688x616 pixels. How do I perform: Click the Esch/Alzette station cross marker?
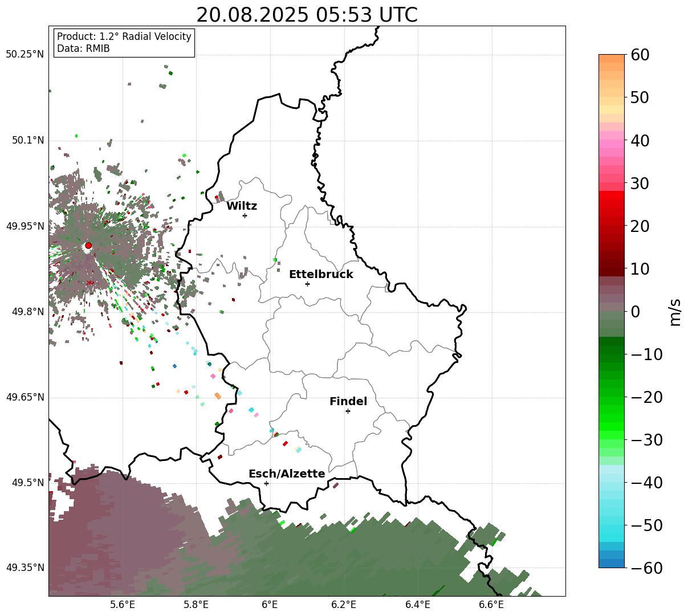(266, 483)
